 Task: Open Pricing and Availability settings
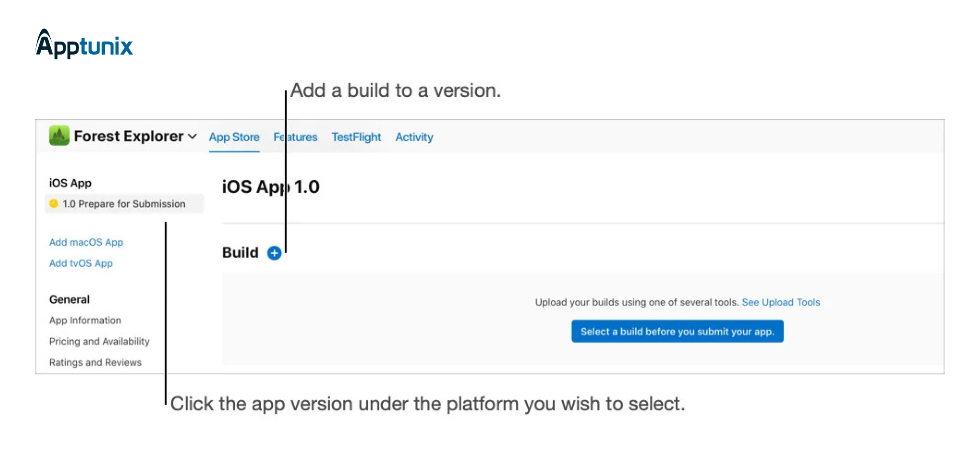point(99,341)
